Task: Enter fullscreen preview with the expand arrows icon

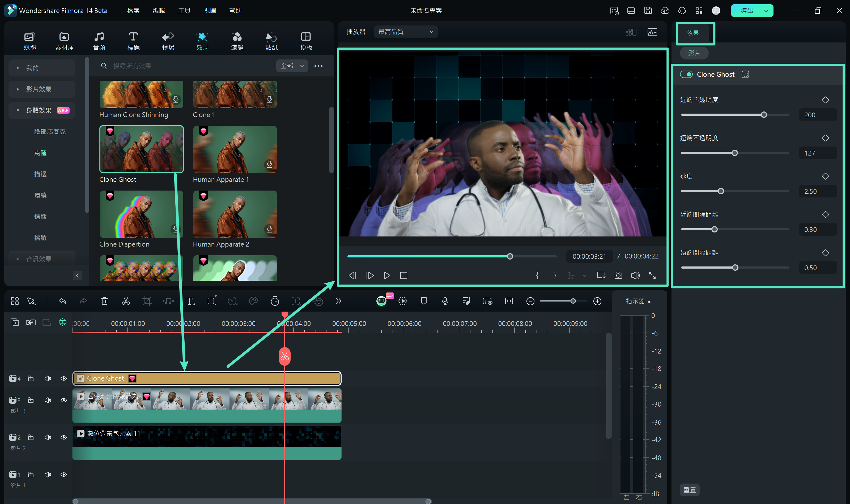Action: (652, 275)
